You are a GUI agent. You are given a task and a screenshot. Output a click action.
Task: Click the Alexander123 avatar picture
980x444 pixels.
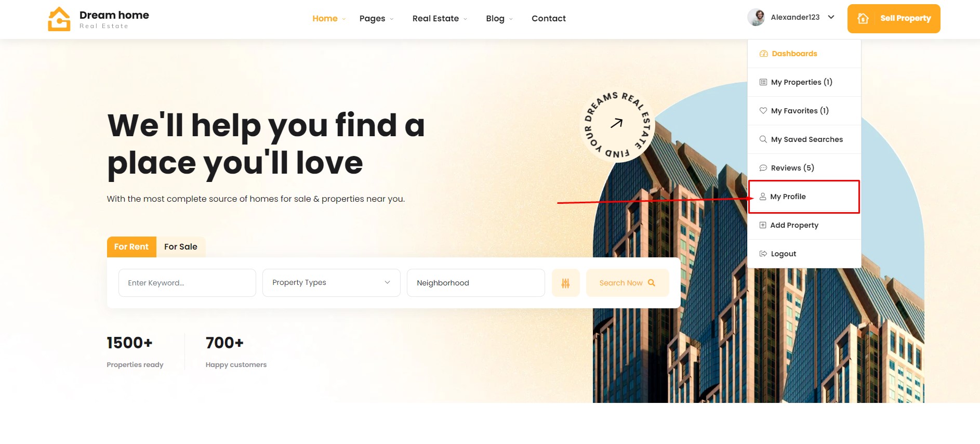[756, 17]
